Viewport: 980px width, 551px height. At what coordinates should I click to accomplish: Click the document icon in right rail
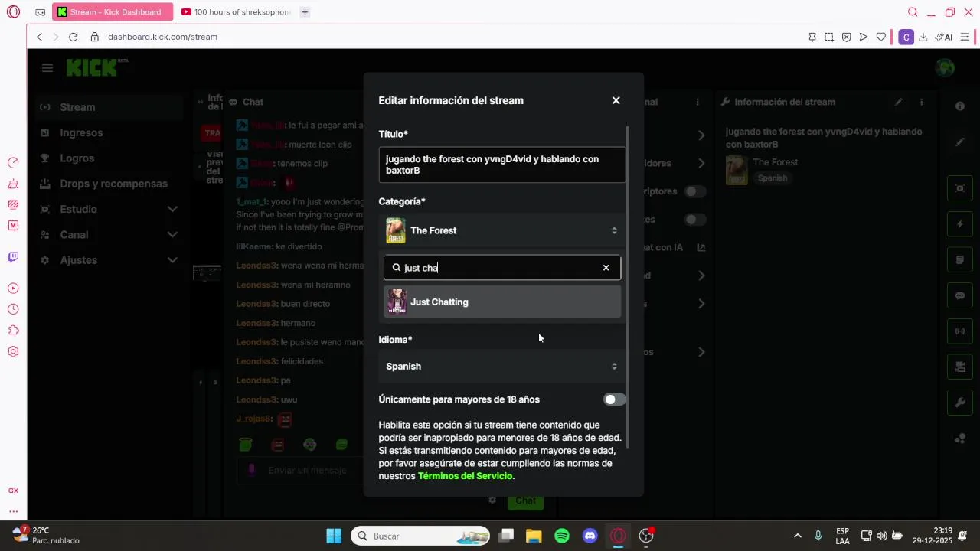[960, 260]
